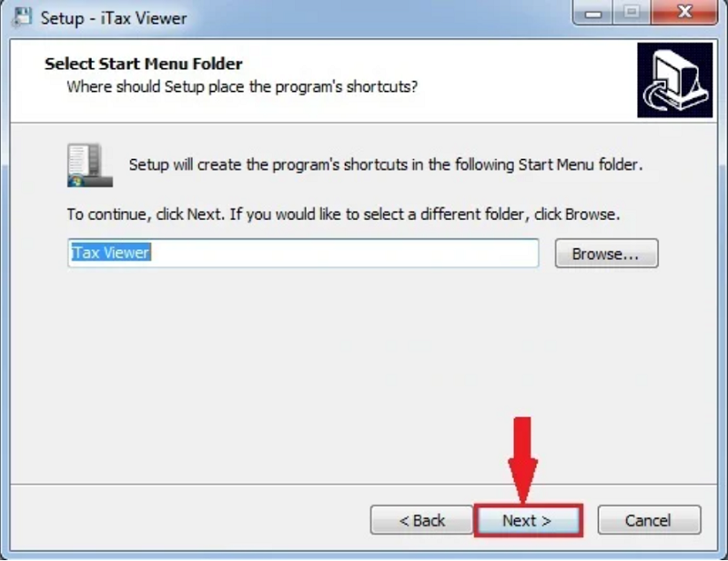Click the red arrow pointing at Next
Viewport: 728px width, 561px height.
pos(523,459)
